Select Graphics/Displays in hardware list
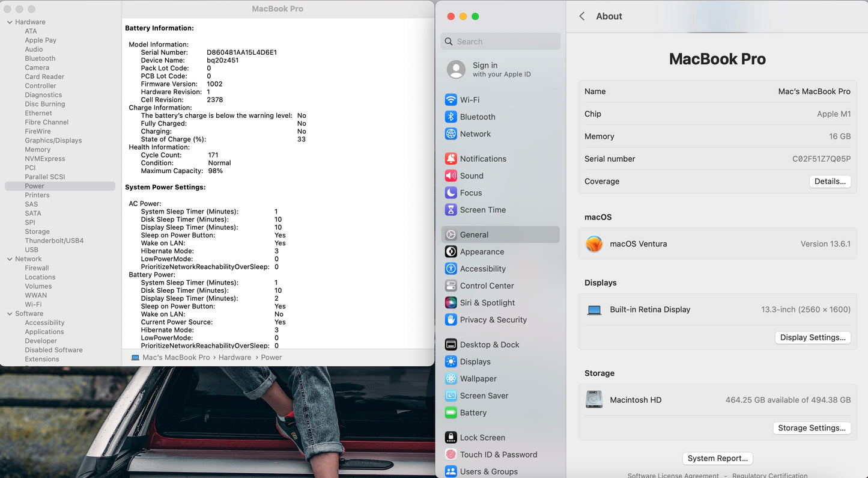Image resolution: width=868 pixels, height=478 pixels. tap(53, 141)
